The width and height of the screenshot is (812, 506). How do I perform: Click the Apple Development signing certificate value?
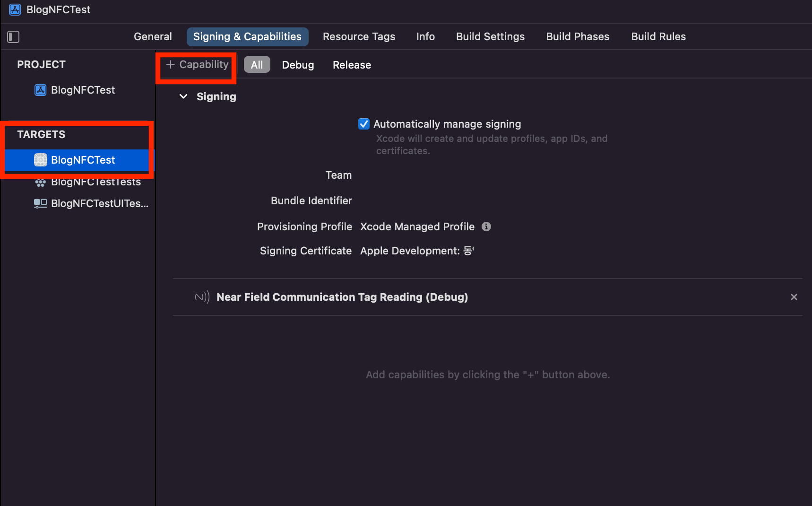417,251
